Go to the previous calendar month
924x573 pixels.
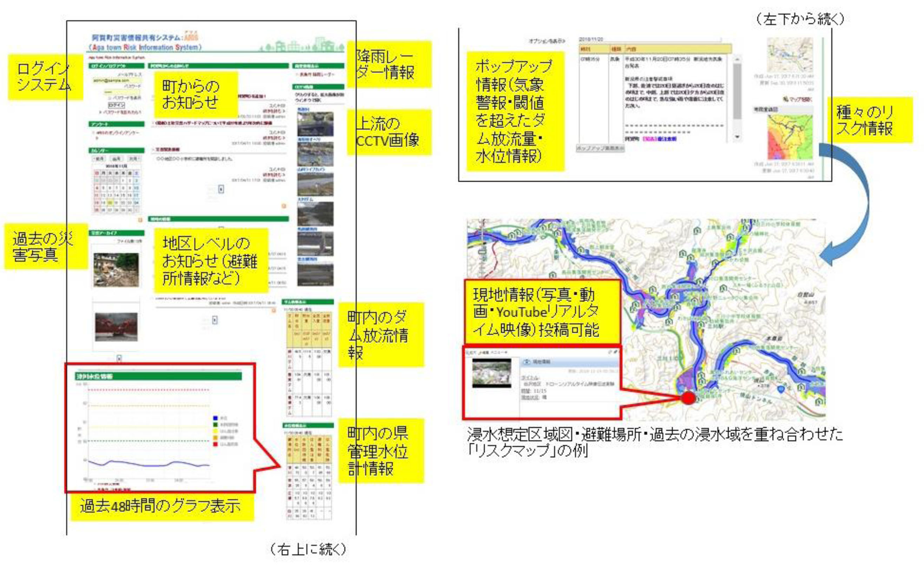[99, 158]
